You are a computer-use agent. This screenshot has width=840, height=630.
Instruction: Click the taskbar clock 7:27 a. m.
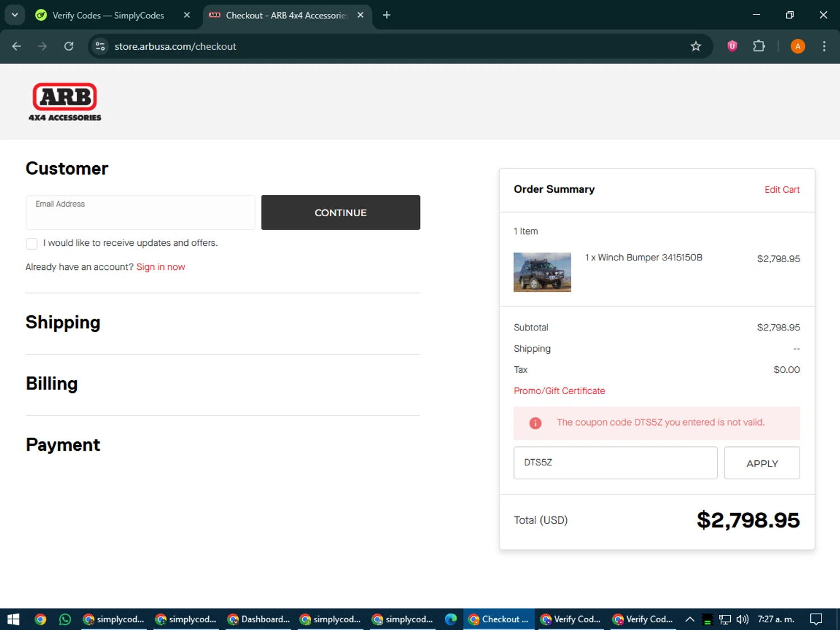(x=776, y=619)
